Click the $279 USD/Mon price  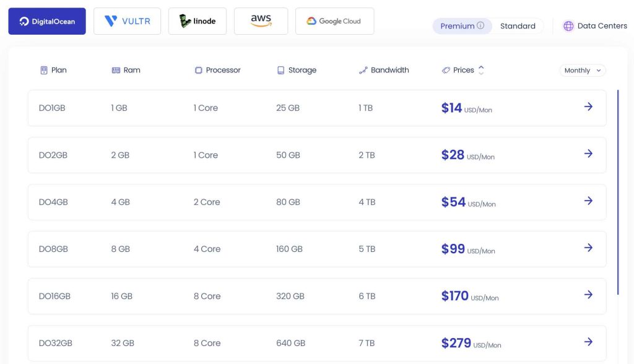point(471,343)
